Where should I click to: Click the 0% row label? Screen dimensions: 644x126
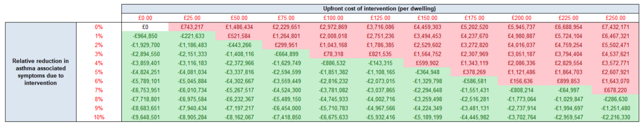click(99, 27)
